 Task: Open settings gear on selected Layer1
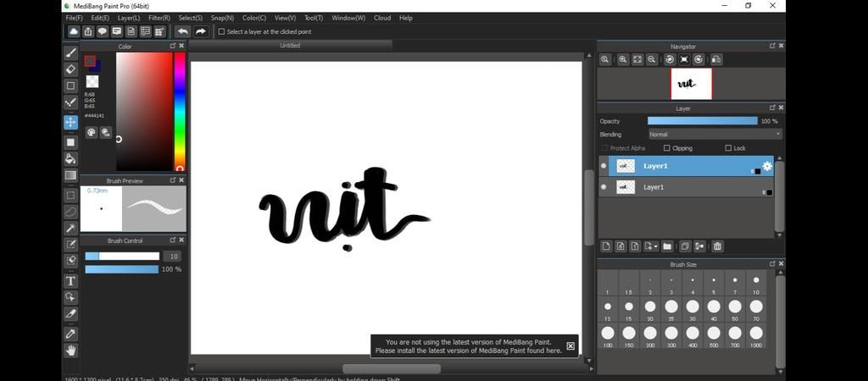coord(766,166)
